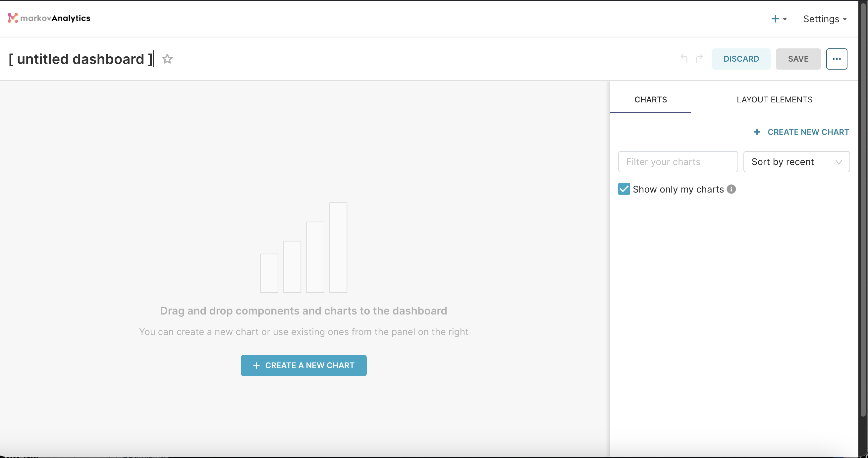This screenshot has height=458, width=868.
Task: Click the DISCARD button
Action: (741, 59)
